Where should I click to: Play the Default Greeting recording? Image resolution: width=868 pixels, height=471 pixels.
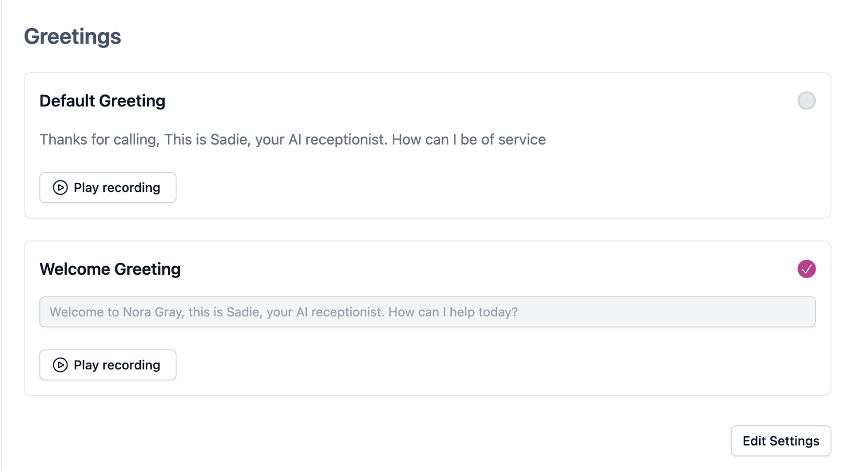click(x=107, y=187)
